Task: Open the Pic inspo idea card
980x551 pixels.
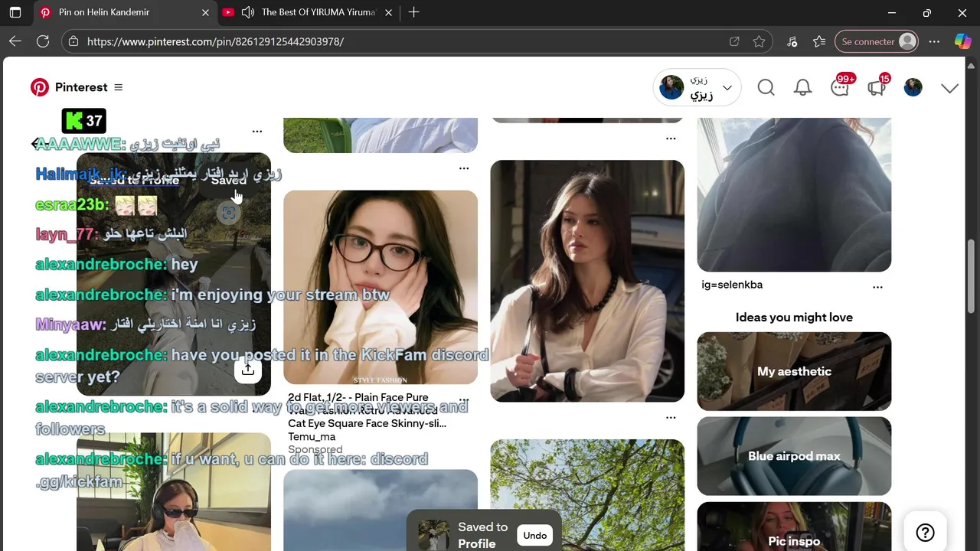Action: pos(794,527)
